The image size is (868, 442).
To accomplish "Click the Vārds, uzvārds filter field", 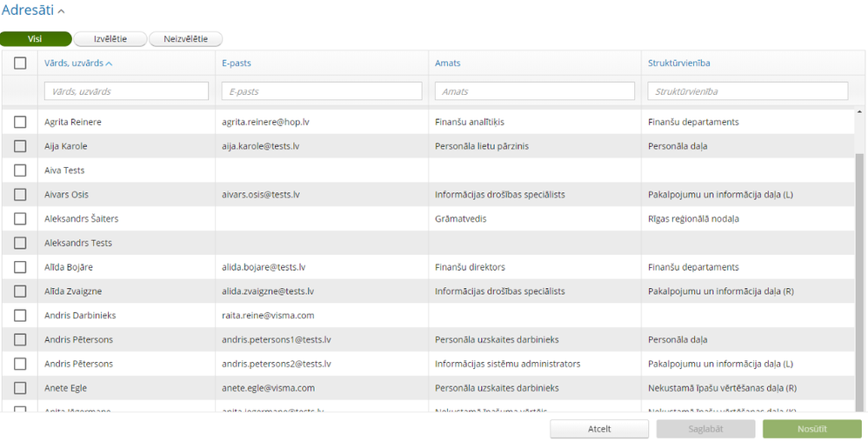I will pyautogui.click(x=126, y=91).
